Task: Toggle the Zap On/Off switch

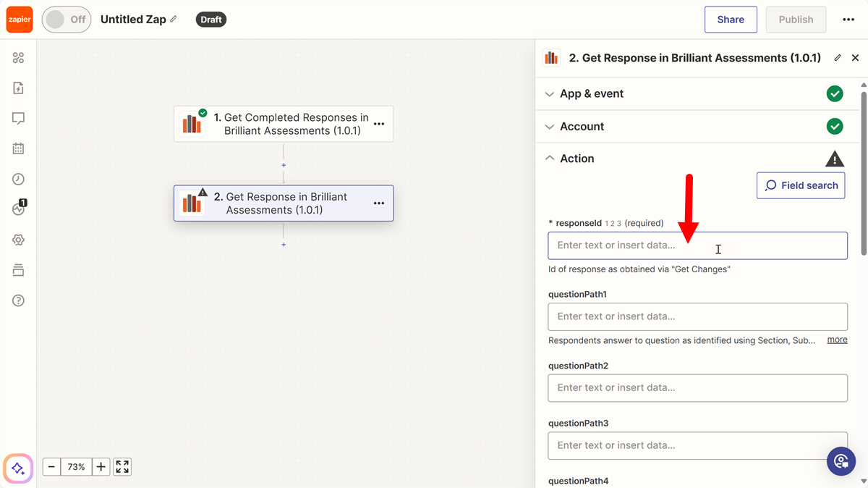Action: (66, 20)
